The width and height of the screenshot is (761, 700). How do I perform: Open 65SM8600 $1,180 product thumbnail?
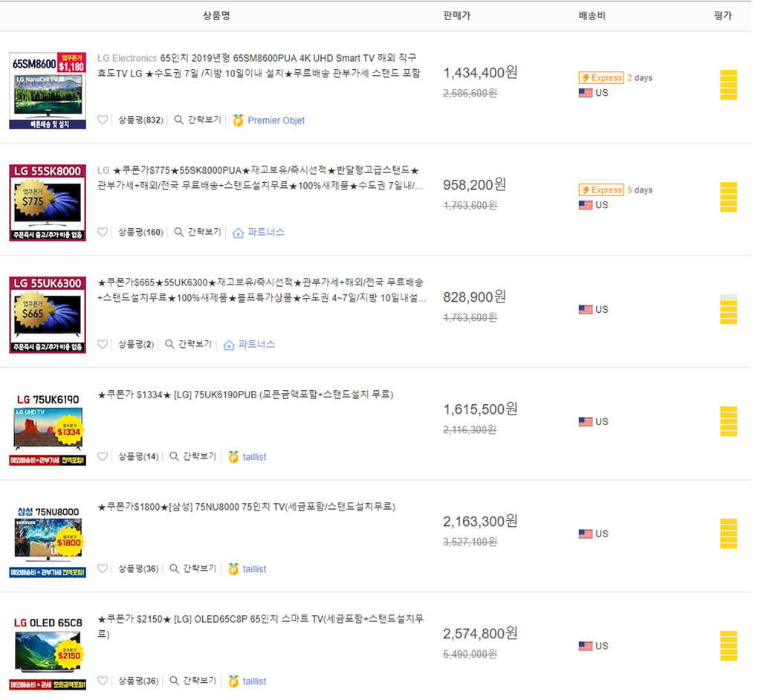48,91
